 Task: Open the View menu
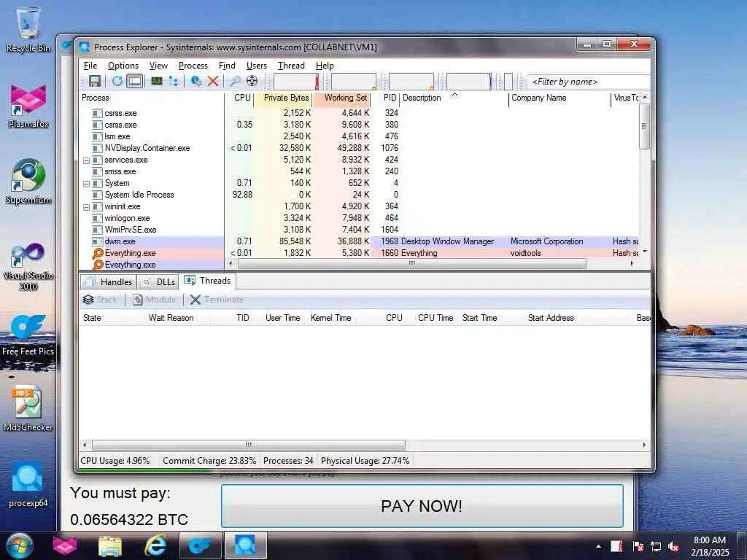(158, 66)
